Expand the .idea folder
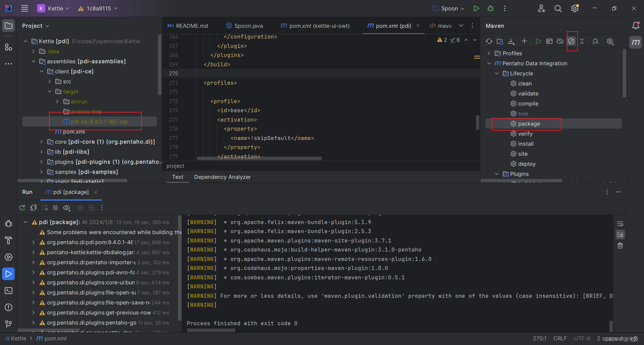644x345 pixels. 33,51
